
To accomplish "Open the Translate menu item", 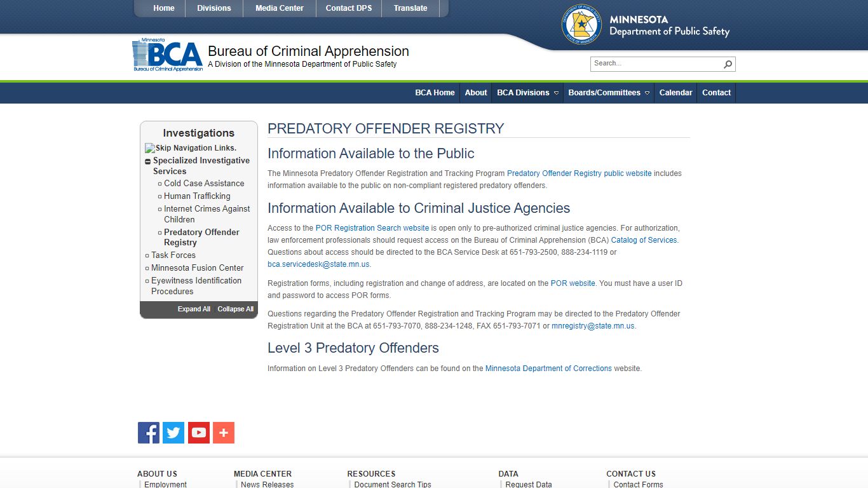I will pyautogui.click(x=410, y=8).
